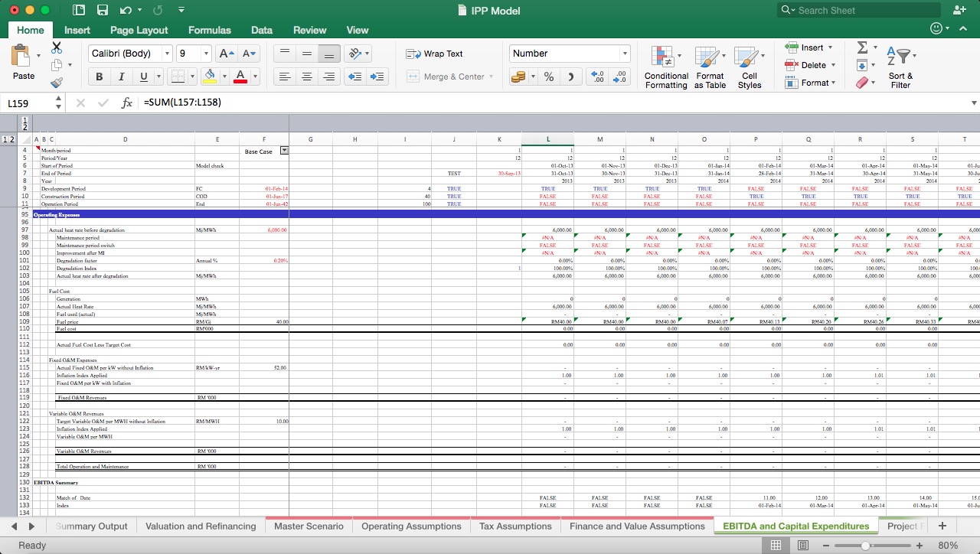Click the Delete cells button
Image resolution: width=980 pixels, height=554 pixels.
point(808,63)
